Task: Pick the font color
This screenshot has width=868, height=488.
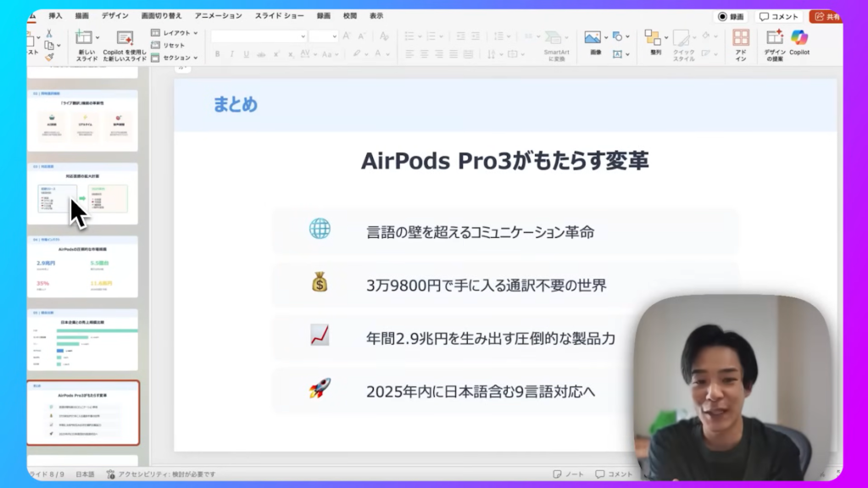Action: pos(378,54)
